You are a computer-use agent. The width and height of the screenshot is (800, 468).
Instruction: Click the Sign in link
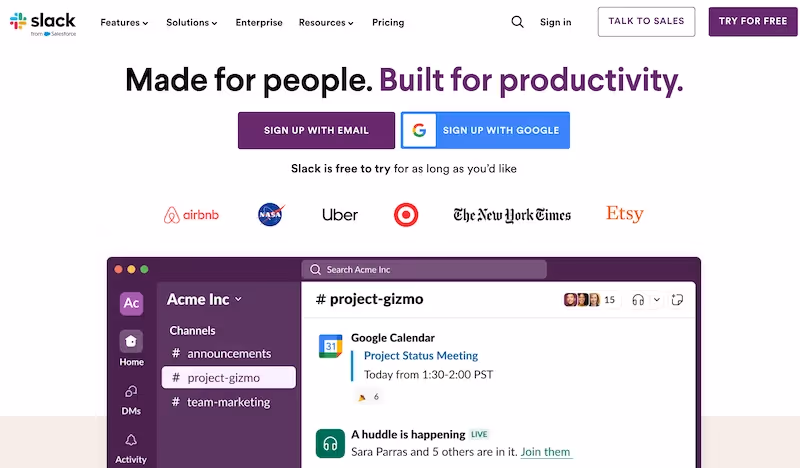tap(556, 22)
